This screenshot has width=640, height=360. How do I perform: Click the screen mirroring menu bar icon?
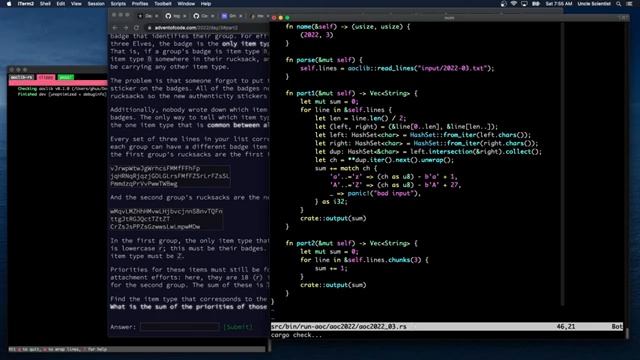(524, 4)
